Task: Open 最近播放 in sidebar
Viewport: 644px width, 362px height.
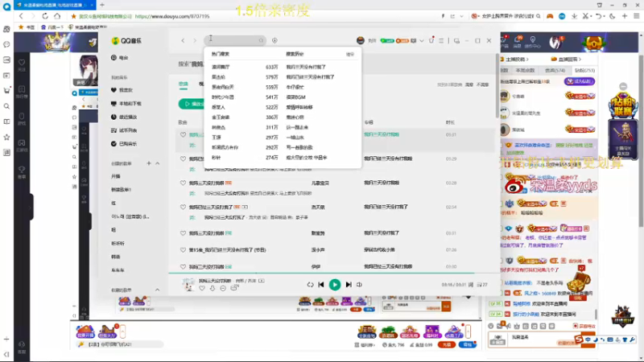Action: [124, 117]
